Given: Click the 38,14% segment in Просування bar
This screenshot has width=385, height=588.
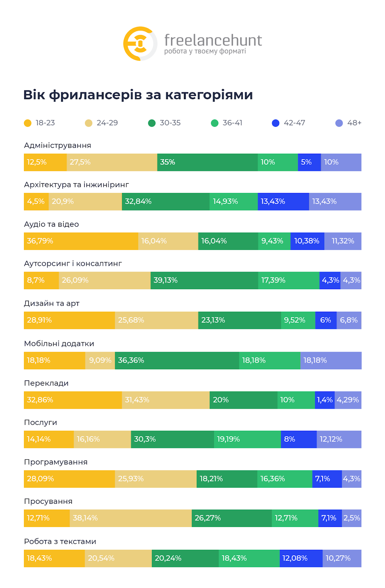Looking at the screenshot, I should coord(131,518).
